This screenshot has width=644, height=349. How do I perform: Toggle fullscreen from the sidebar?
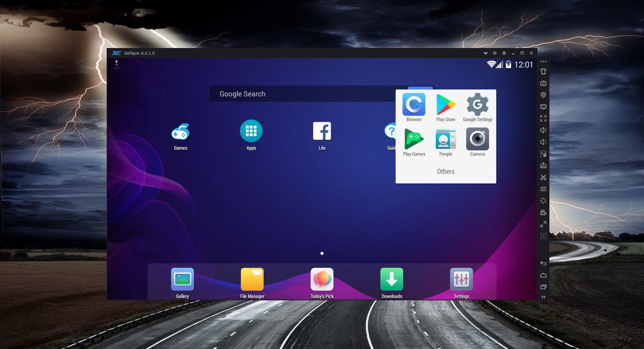point(543,118)
